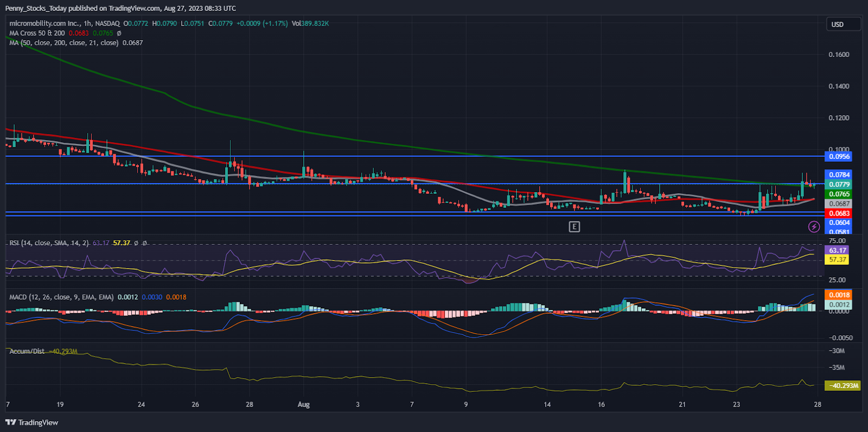This screenshot has width=868, height=432.
Task: Click the dark green 0.0765 price axis label
Action: coord(839,194)
